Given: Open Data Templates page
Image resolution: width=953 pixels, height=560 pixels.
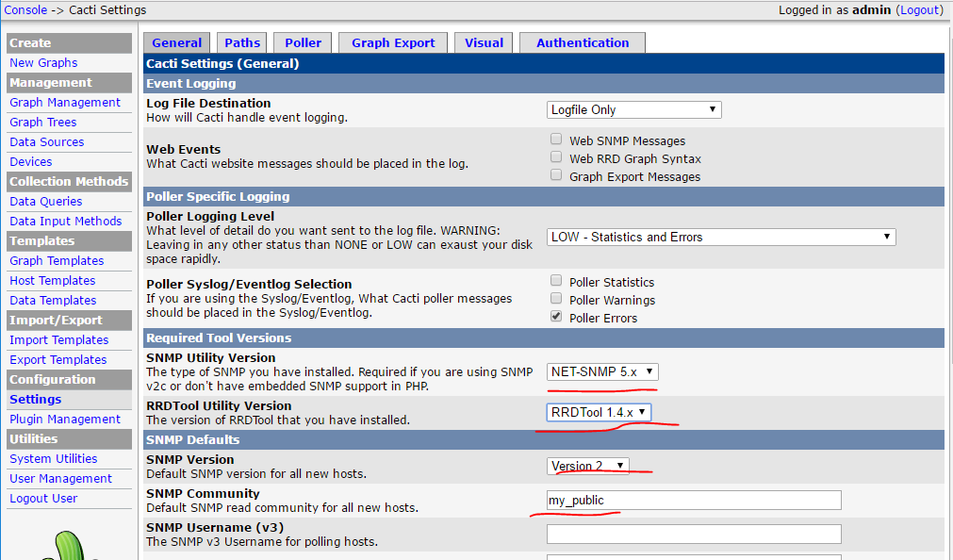Looking at the screenshot, I should pos(53,301).
